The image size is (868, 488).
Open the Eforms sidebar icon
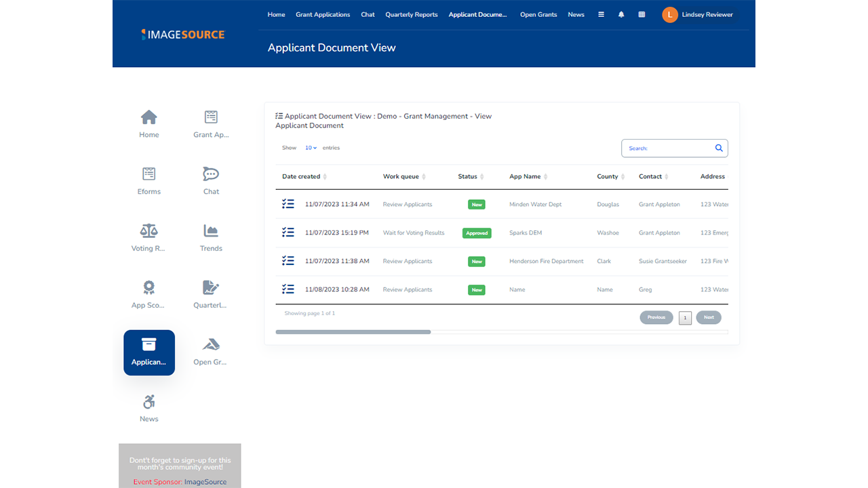149,174
